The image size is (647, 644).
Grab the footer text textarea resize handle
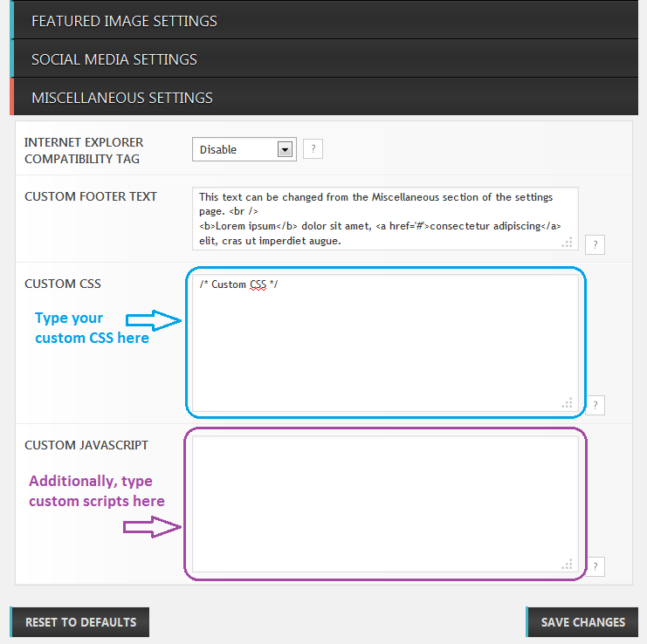pos(568,242)
